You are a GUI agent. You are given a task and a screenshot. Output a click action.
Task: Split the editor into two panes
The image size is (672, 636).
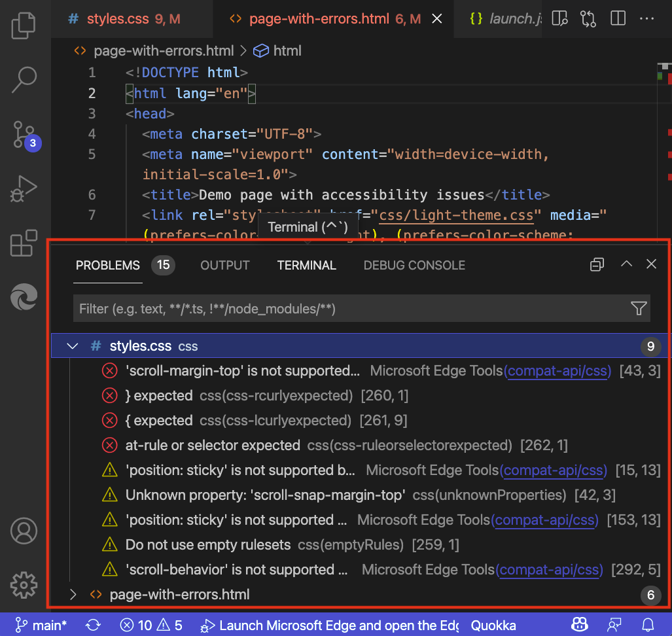click(617, 18)
